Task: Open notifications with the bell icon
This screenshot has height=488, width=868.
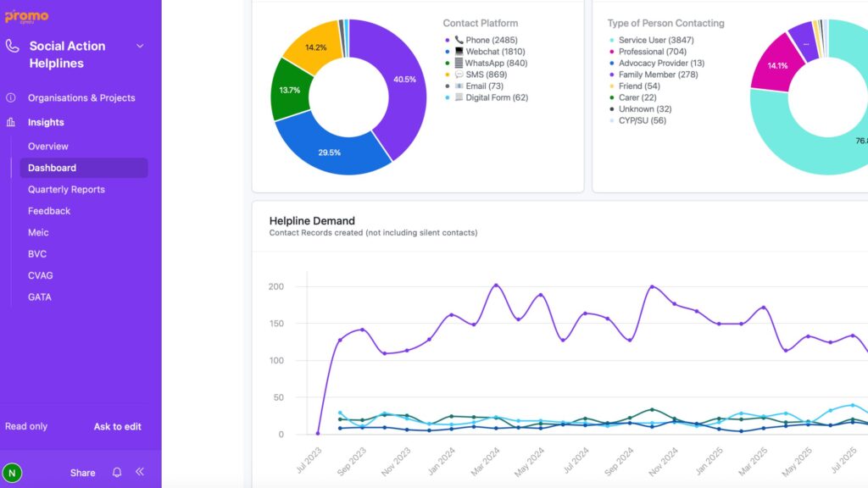Action: pos(117,473)
